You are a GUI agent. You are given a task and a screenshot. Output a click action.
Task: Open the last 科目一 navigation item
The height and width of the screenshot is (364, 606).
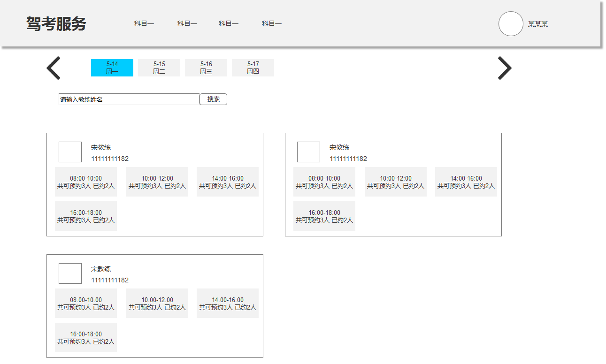click(272, 24)
